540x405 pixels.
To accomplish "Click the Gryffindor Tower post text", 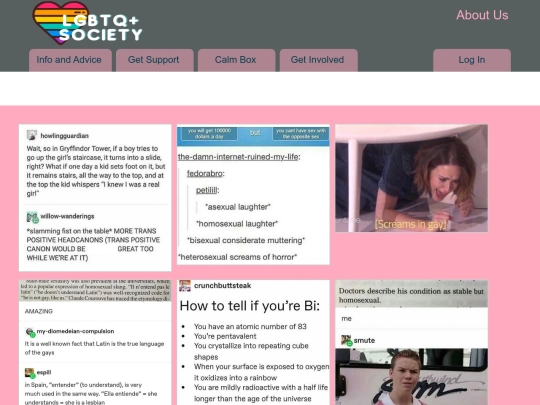I will coord(96,171).
